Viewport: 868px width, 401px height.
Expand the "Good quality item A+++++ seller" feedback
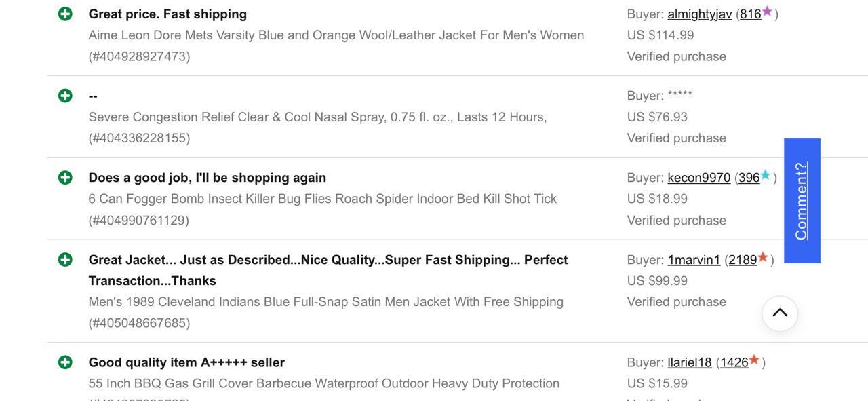[64, 362]
